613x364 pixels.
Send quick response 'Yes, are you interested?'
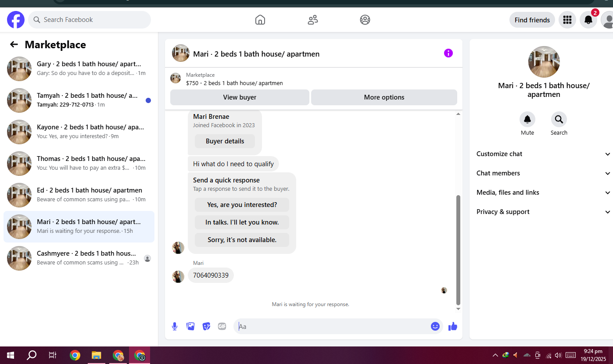(x=242, y=205)
